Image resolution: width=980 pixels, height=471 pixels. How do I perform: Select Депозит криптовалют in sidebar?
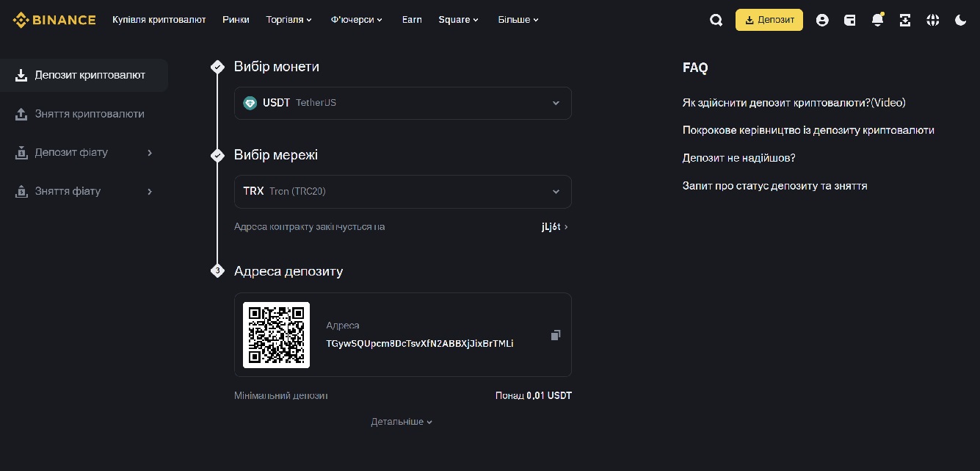(84, 75)
